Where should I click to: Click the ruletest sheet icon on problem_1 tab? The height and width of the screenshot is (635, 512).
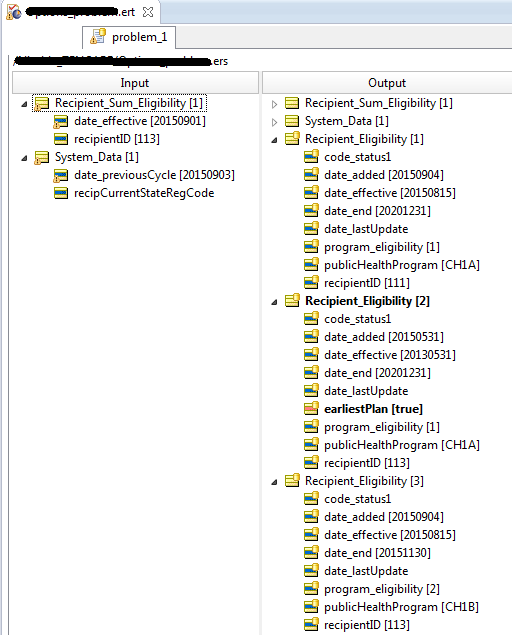(x=98, y=36)
